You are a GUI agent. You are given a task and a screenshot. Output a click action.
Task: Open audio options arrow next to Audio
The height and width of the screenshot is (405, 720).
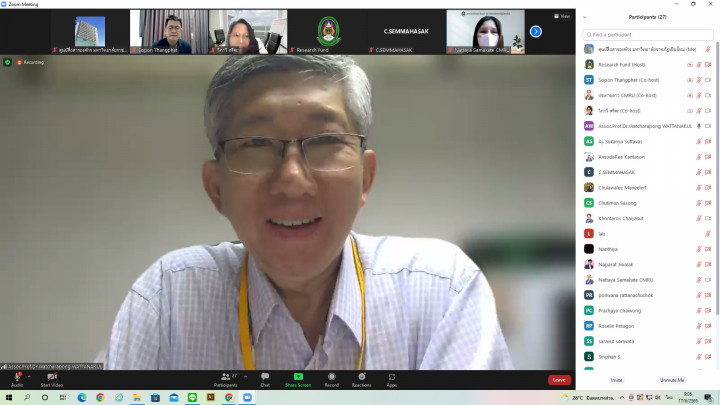[29, 377]
